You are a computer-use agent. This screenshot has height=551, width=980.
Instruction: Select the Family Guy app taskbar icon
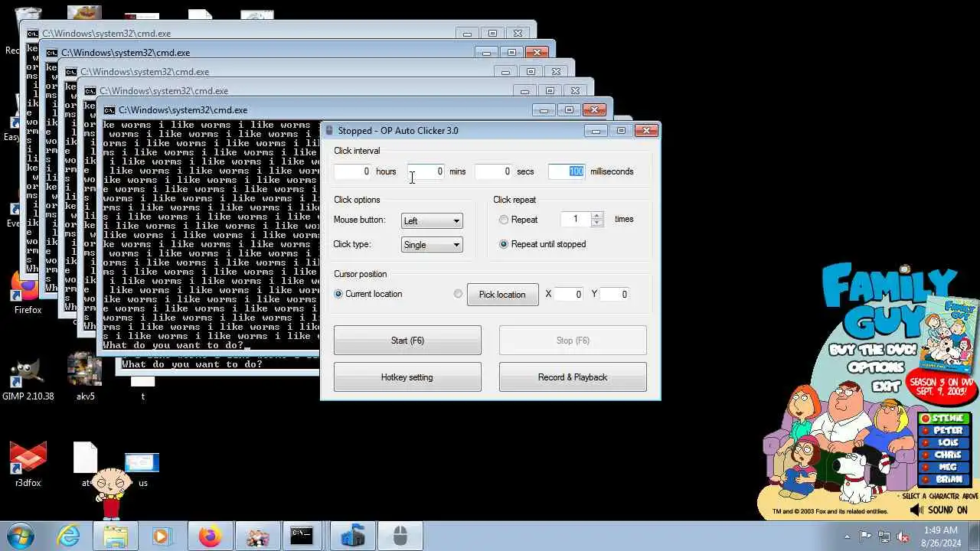click(x=256, y=536)
